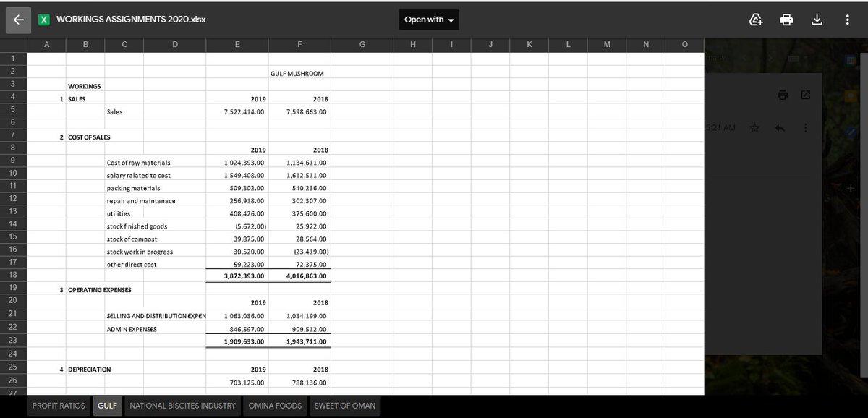Open the email's more options menu in Gmail
Viewport: 868px width, 418px height.
click(x=805, y=128)
